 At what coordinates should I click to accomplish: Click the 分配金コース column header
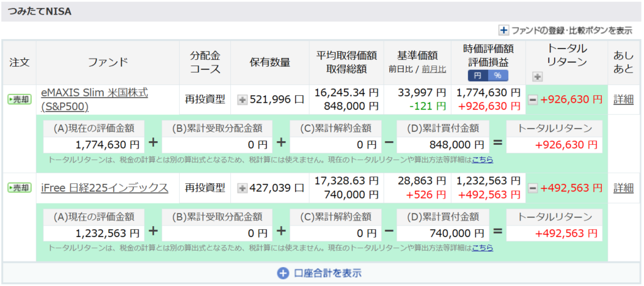tap(205, 62)
